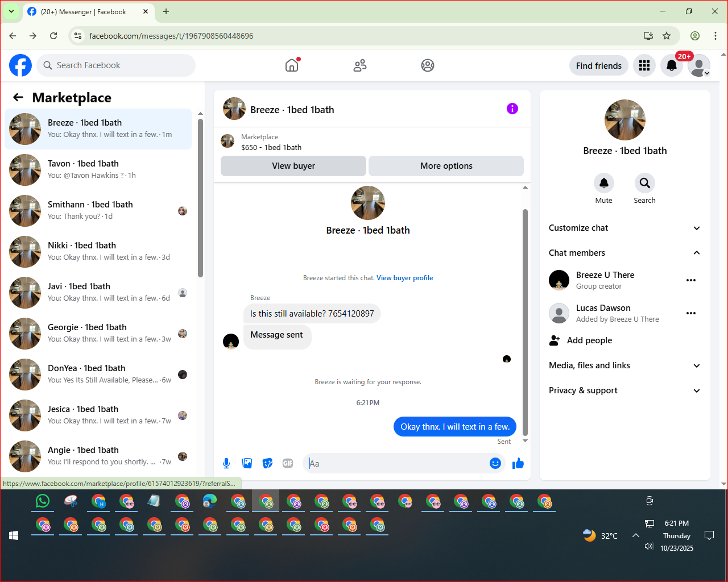Click 'Okay thnx. I will text in a few.' bubble
Viewport: 728px width, 582px height.
point(455,427)
